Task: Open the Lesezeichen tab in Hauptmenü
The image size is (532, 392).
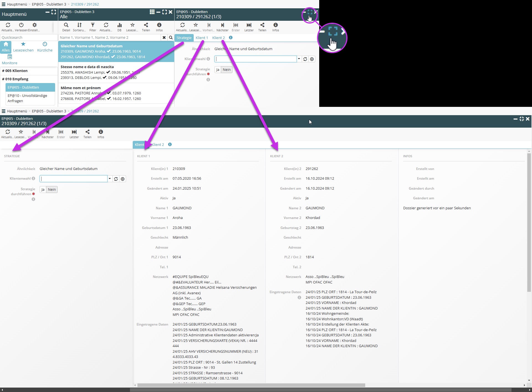Action: pyautogui.click(x=23, y=47)
